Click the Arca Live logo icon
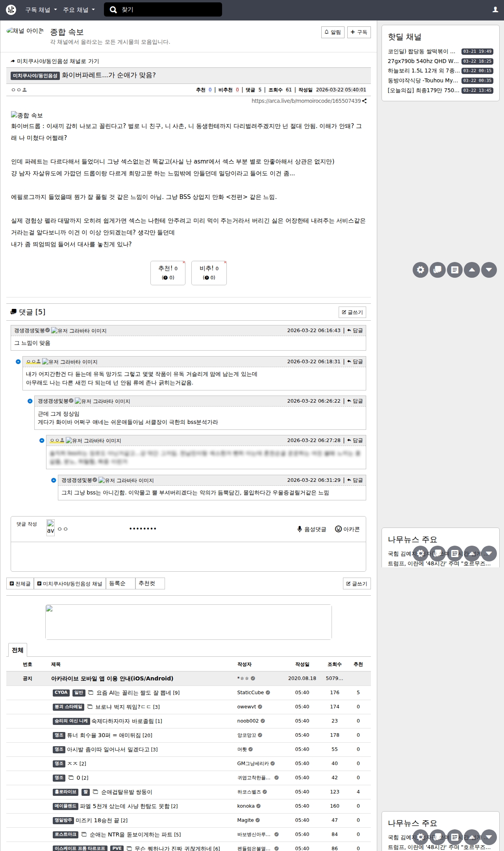 (x=11, y=10)
